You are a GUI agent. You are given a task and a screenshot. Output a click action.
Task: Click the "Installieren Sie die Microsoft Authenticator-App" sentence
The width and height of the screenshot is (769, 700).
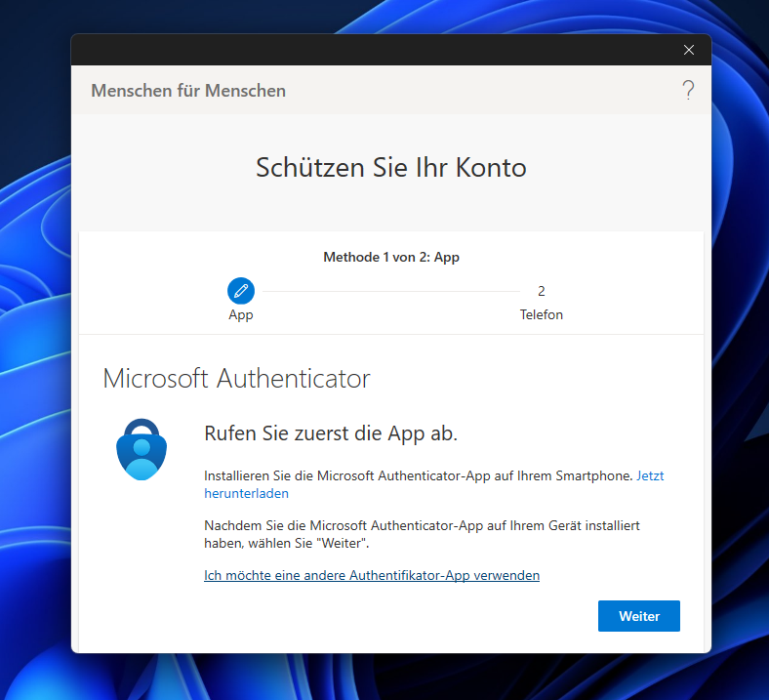tap(419, 475)
